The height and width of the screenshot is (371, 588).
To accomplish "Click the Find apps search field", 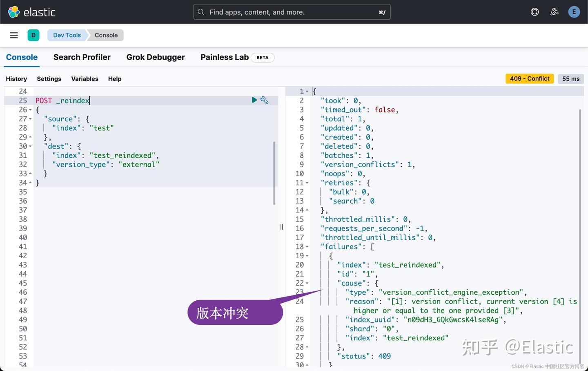I will point(292,12).
